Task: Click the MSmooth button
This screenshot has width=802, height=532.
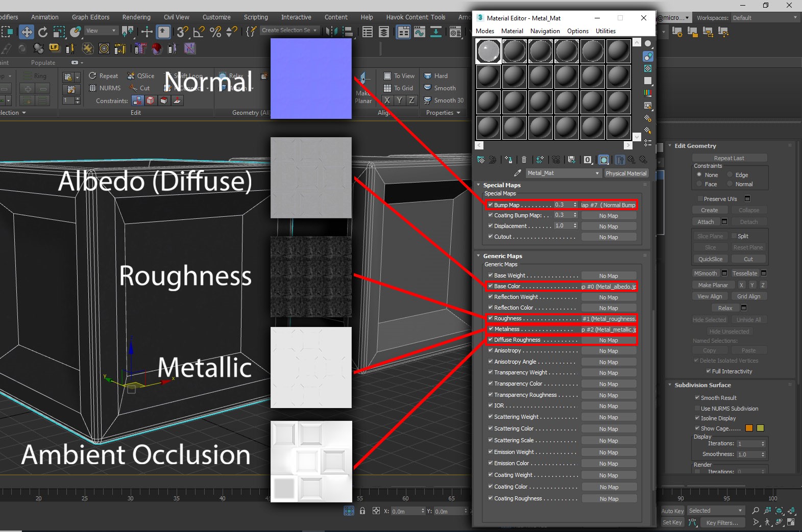Action: click(x=705, y=273)
